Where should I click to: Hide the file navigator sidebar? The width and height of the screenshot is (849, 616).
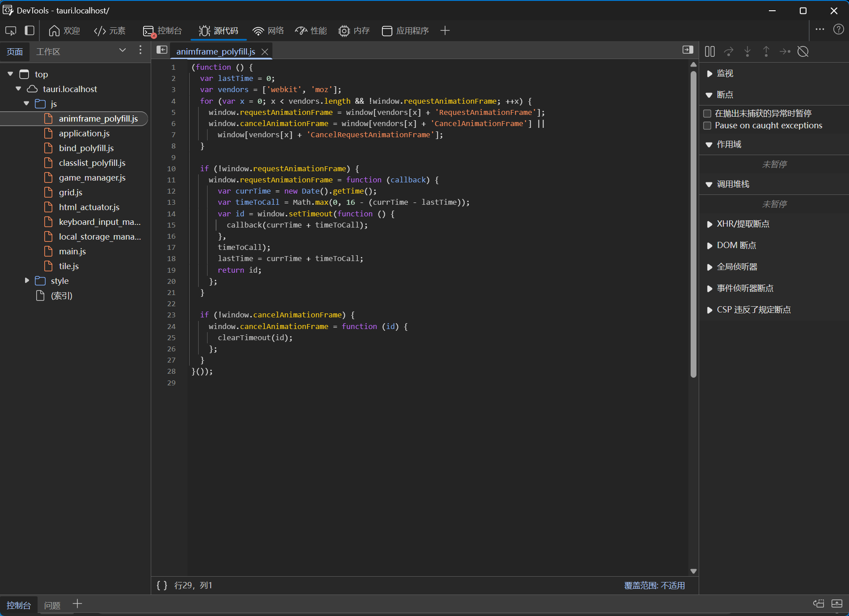point(162,50)
